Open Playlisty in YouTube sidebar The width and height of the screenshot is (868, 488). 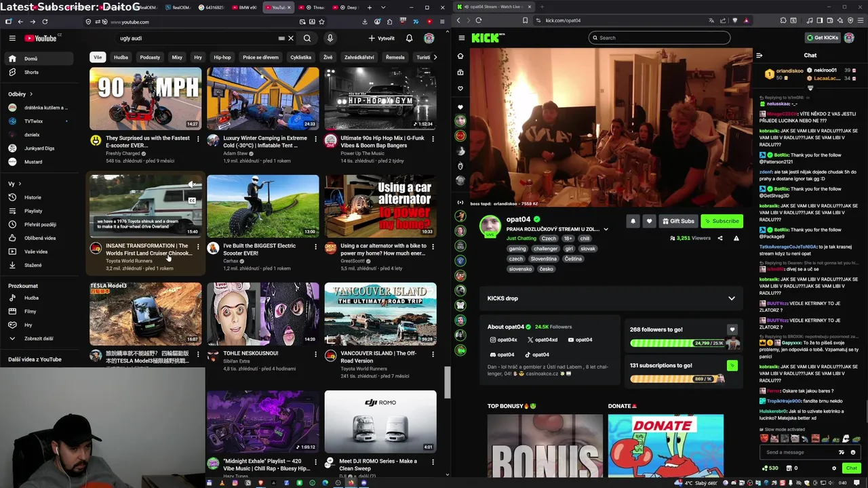[39, 211]
